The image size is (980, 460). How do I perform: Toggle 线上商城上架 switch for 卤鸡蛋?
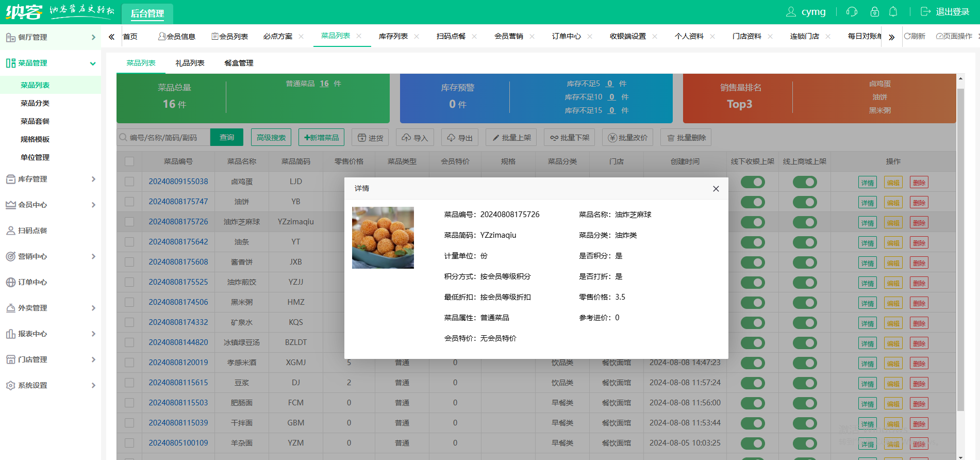click(805, 182)
